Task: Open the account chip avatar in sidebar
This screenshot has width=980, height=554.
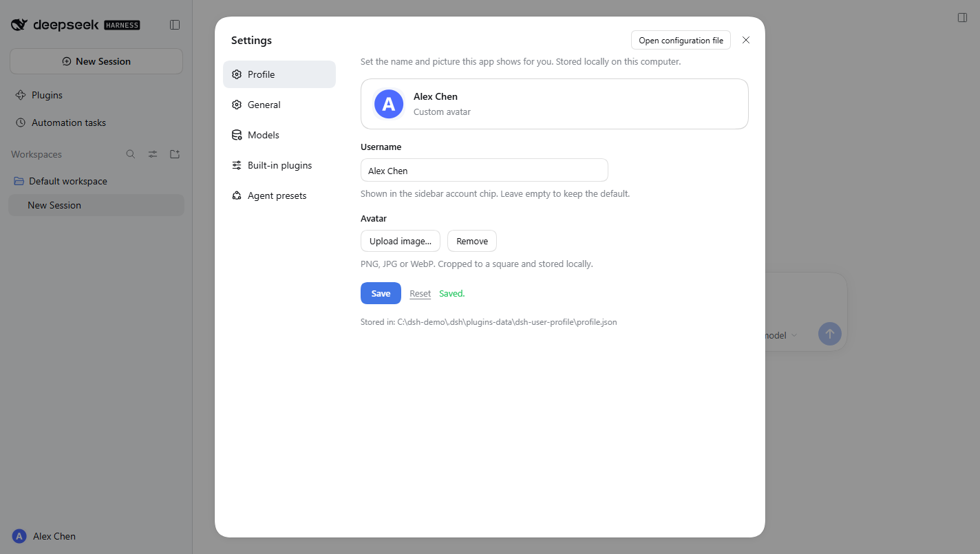Action: tap(19, 536)
